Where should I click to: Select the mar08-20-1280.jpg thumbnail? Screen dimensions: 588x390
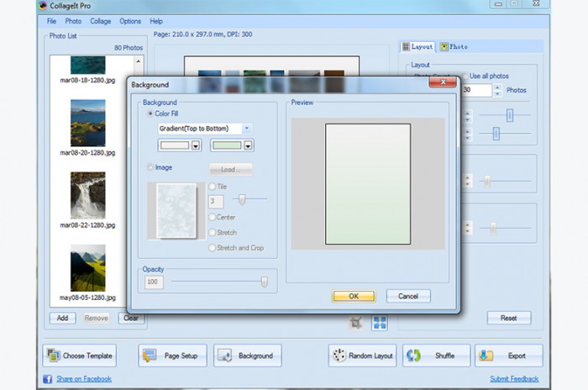87,123
